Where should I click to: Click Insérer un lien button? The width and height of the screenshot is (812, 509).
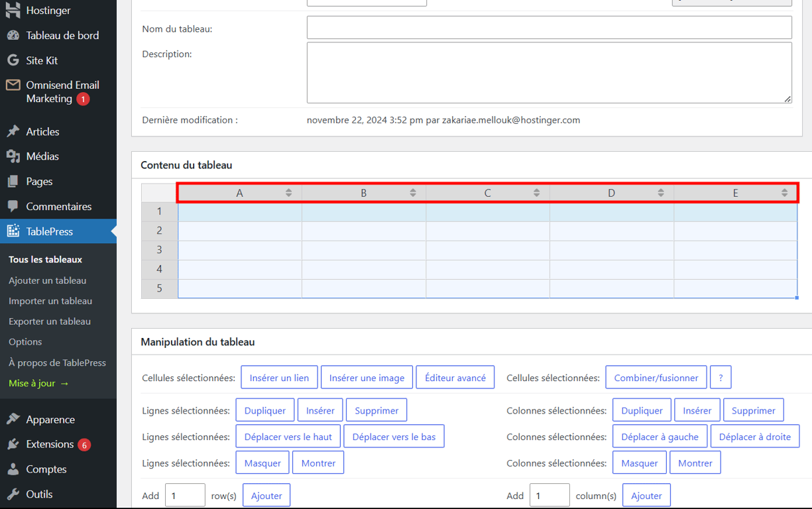point(279,377)
